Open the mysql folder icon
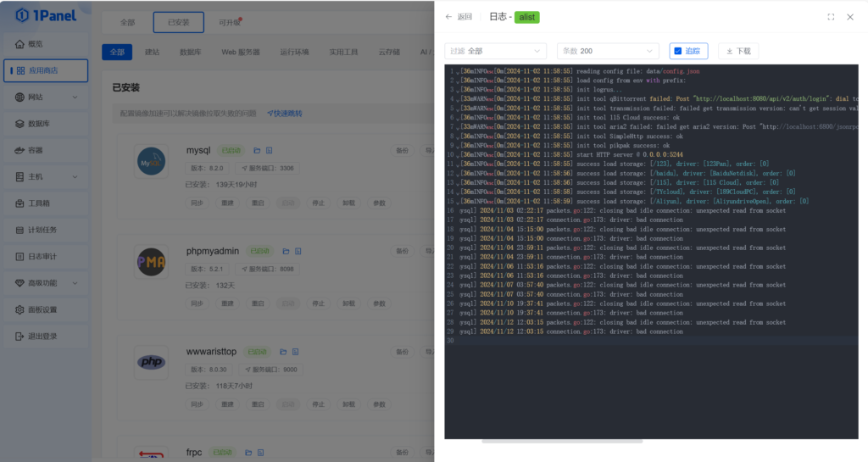 [257, 151]
